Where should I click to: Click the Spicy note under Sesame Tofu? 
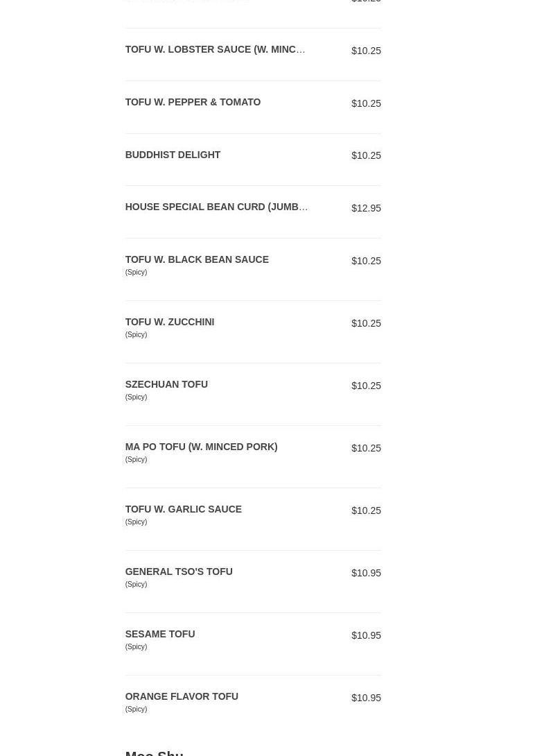pyautogui.click(x=136, y=647)
